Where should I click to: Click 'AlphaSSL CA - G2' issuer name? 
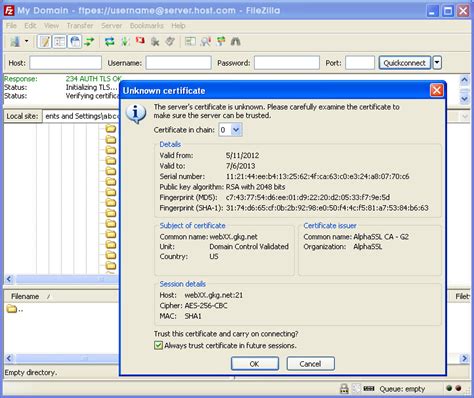[x=381, y=237]
